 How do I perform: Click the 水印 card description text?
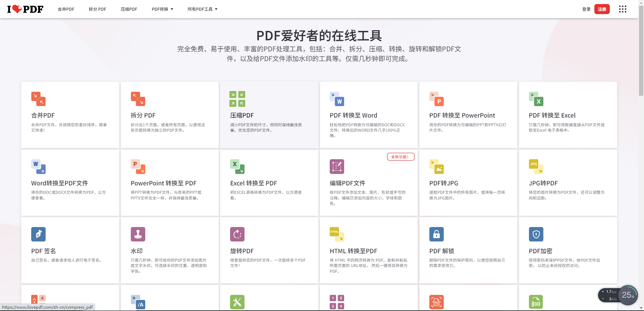[169, 265]
